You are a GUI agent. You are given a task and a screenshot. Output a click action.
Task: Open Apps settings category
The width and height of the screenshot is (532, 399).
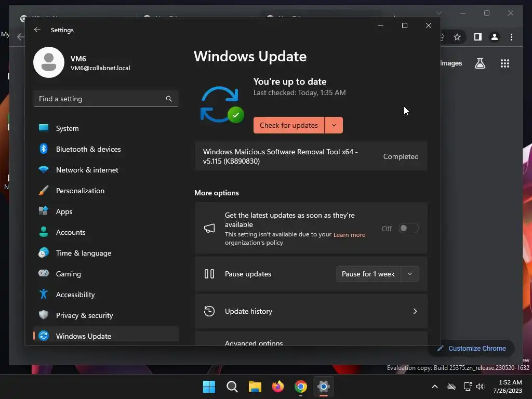(106, 211)
